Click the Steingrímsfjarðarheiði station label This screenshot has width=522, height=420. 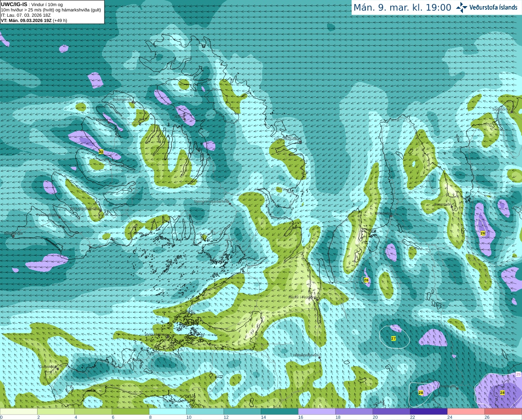211,201
